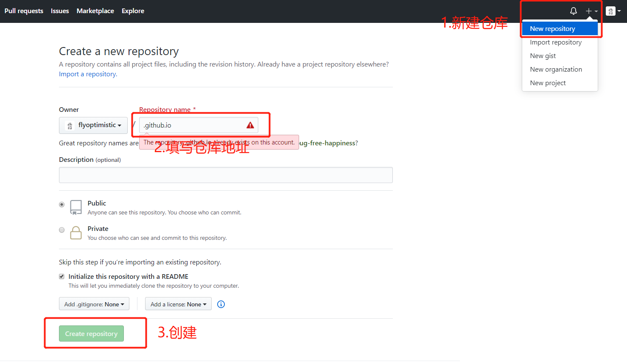Click the red warning triangle icon
Viewport: 627px width, 364px height.
(250, 125)
